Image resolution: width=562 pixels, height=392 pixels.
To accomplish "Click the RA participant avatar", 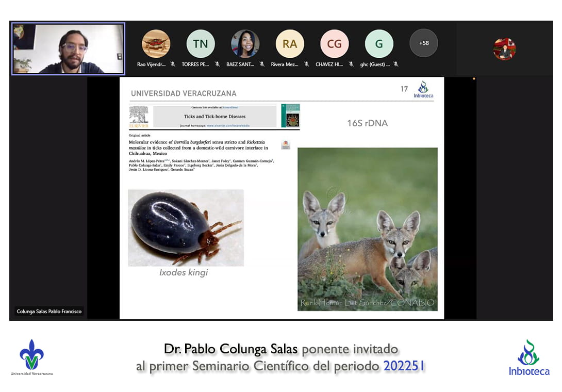I will (x=290, y=43).
